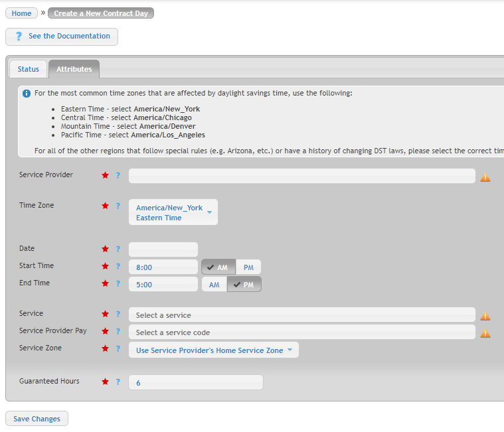The image size is (504, 432).
Task: Select AM for Start Time
Action: coord(218,267)
